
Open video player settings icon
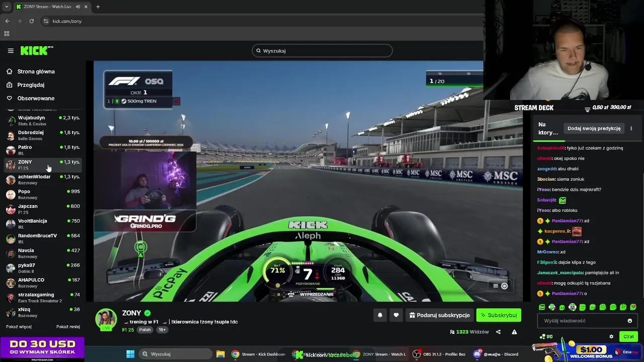pos(504,286)
